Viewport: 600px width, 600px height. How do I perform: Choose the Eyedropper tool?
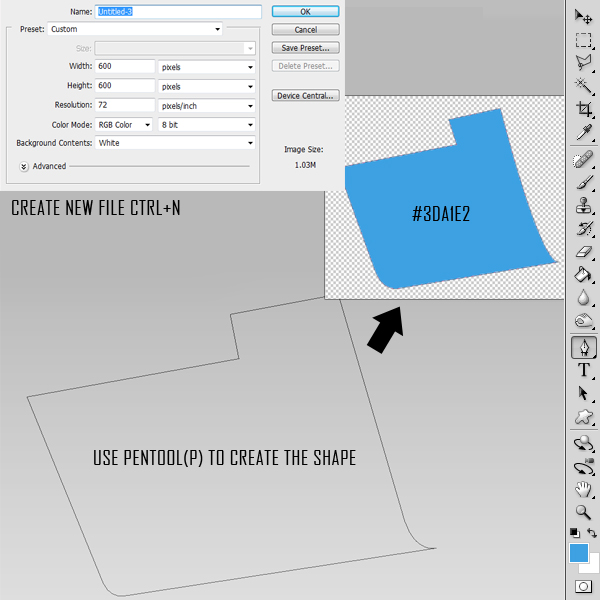[584, 131]
